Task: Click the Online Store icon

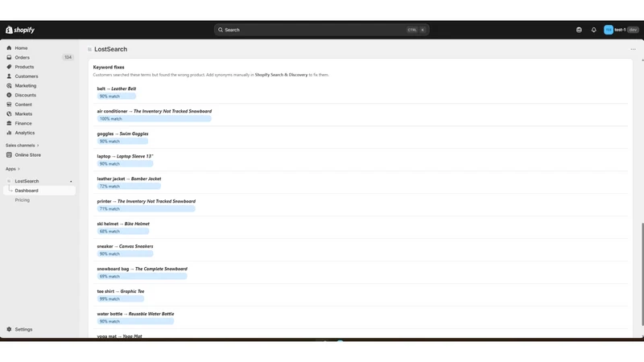Action: click(x=9, y=155)
